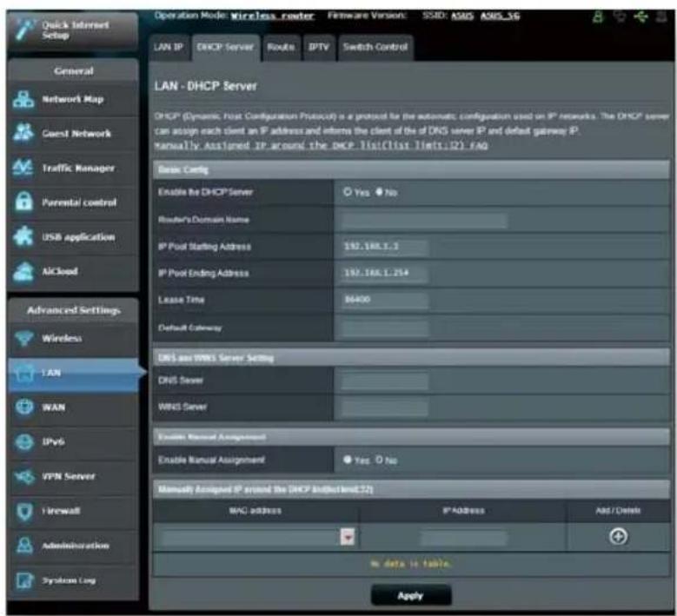This screenshot has height=616, width=677.
Task: Click the IP Pool Starting Address field
Action: 384,247
